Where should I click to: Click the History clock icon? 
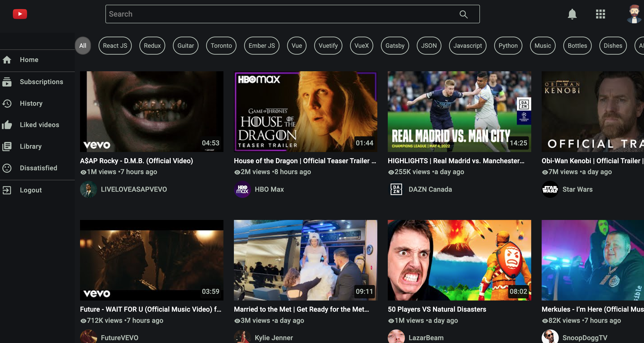coord(7,104)
